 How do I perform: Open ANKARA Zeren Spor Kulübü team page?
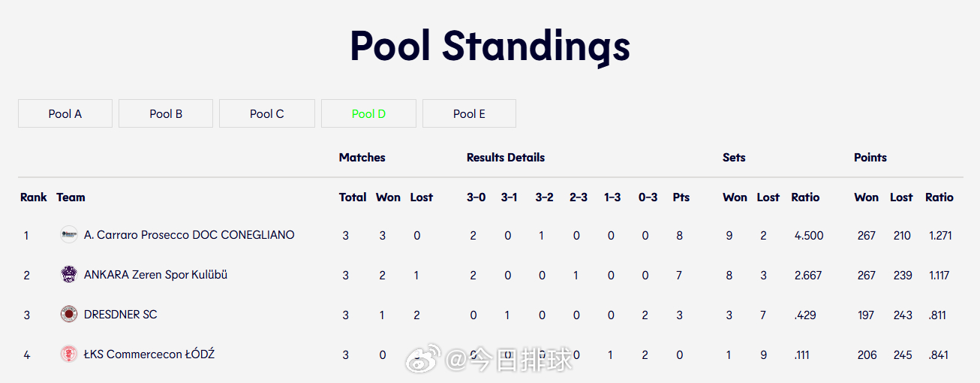pos(155,275)
